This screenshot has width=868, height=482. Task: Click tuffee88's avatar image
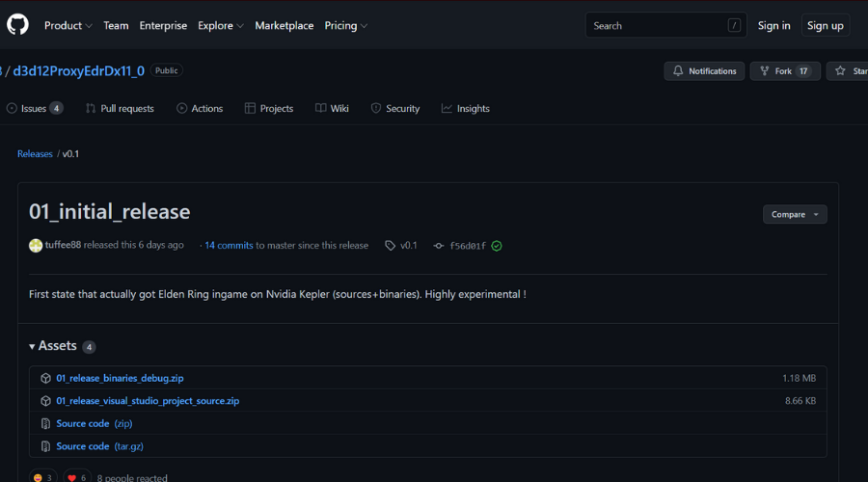[36, 246]
